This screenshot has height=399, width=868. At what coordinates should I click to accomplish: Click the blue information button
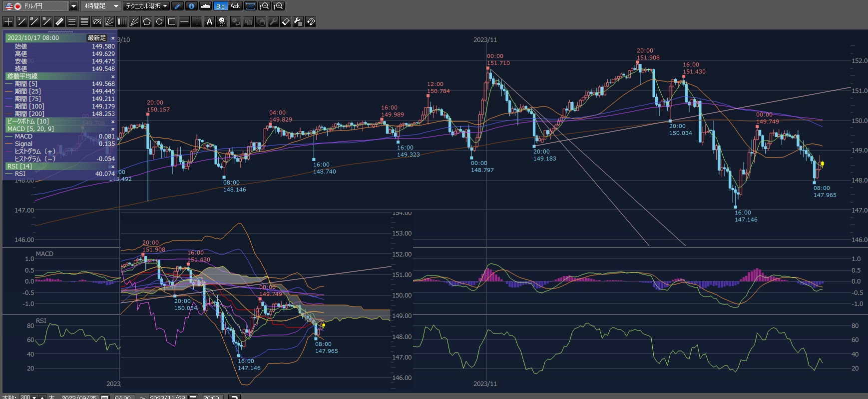191,6
